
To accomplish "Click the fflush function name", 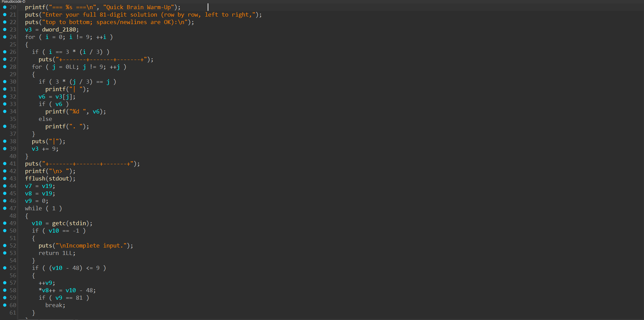I will (35, 178).
